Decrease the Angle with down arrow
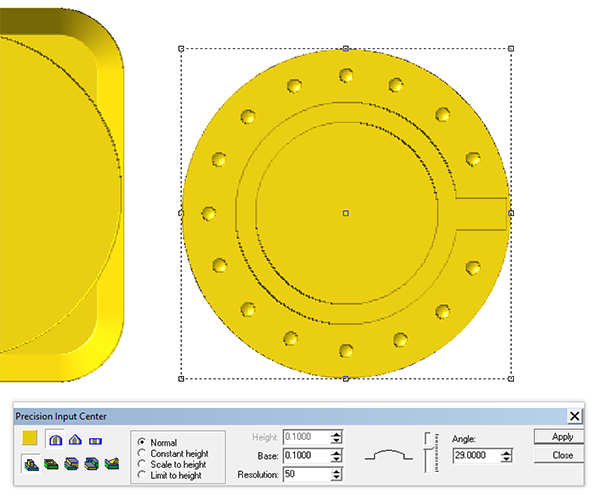The image size is (600, 500). pyautogui.click(x=506, y=459)
